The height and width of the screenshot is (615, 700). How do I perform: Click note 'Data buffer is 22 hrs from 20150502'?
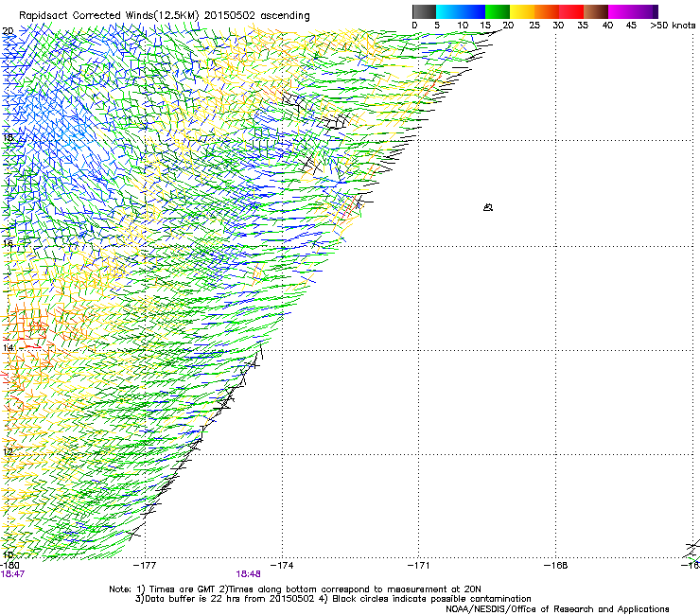click(228, 599)
